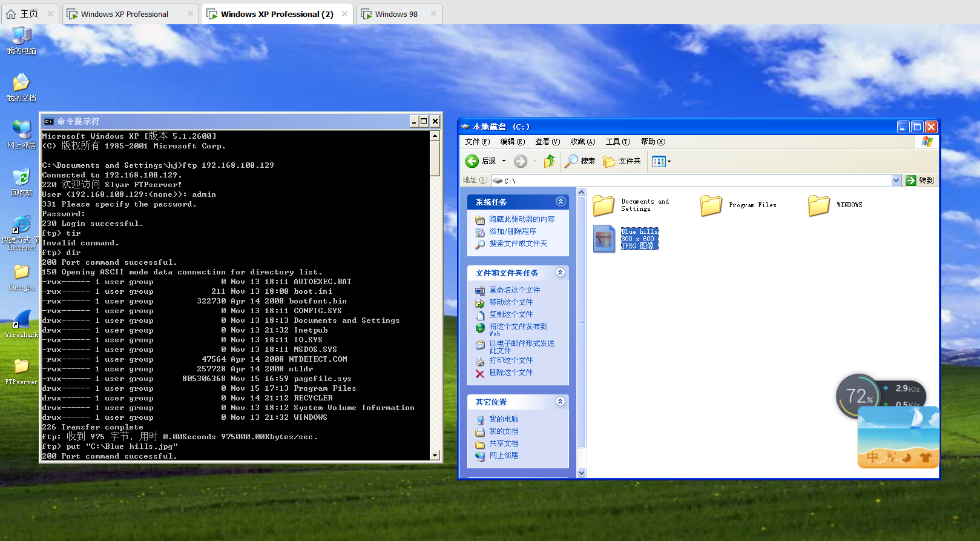The width and height of the screenshot is (980, 541).
Task: Click command prompt scrollbar down arrow
Action: pyautogui.click(x=435, y=456)
